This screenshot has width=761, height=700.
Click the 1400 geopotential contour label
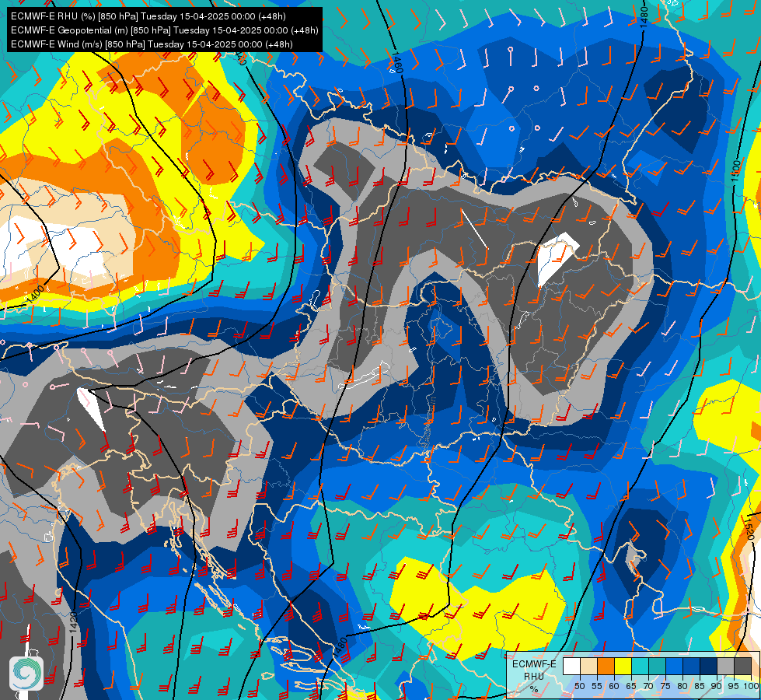point(37,295)
